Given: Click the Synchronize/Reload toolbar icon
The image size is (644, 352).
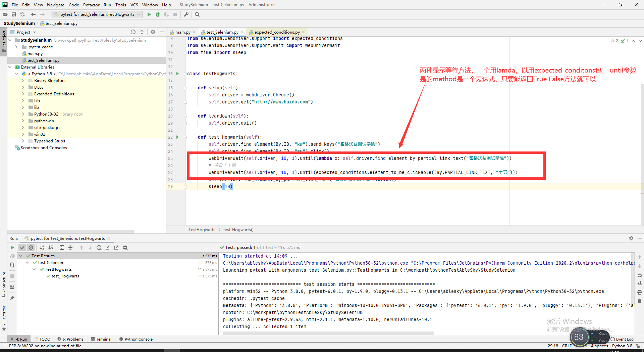Looking at the screenshot, I should coord(22,14).
